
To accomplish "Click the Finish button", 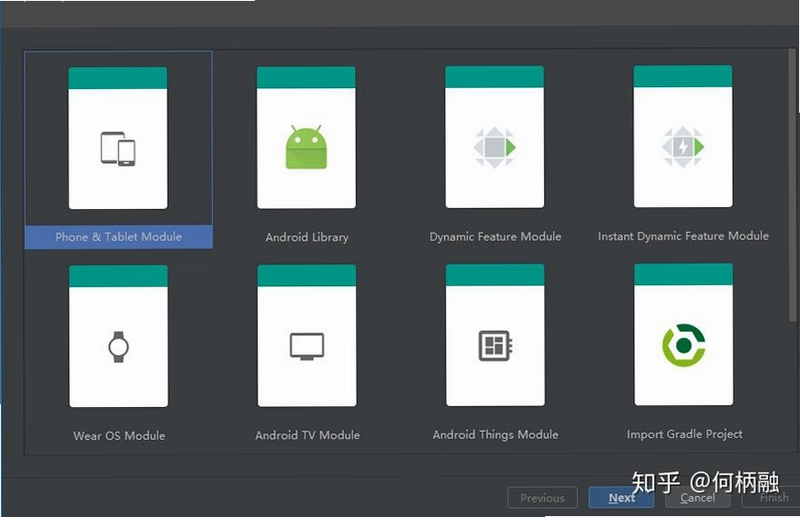I will coord(771,498).
